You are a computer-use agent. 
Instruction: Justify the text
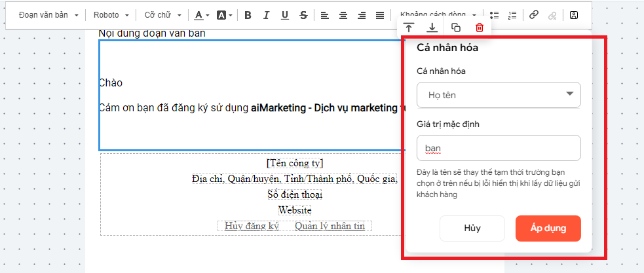coord(380,15)
